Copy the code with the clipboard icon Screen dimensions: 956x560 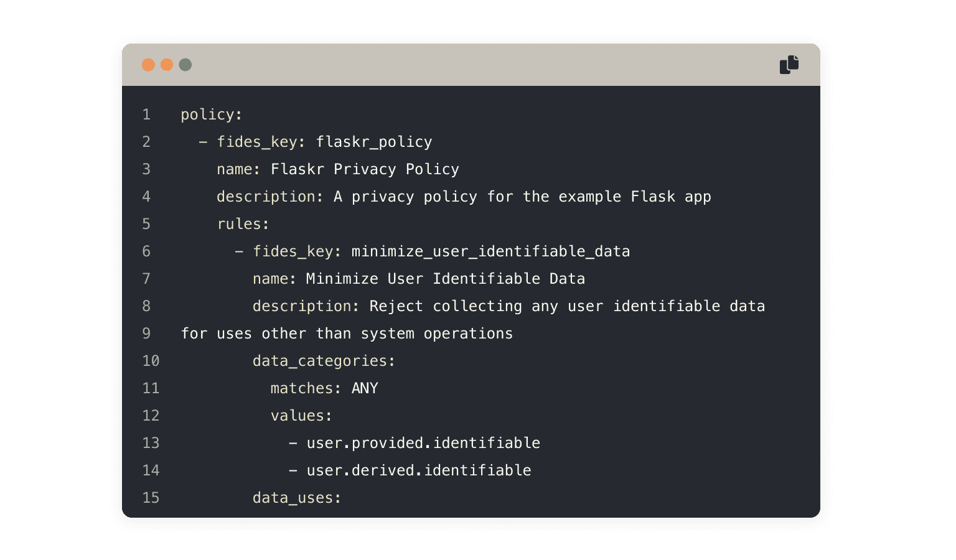(x=789, y=64)
